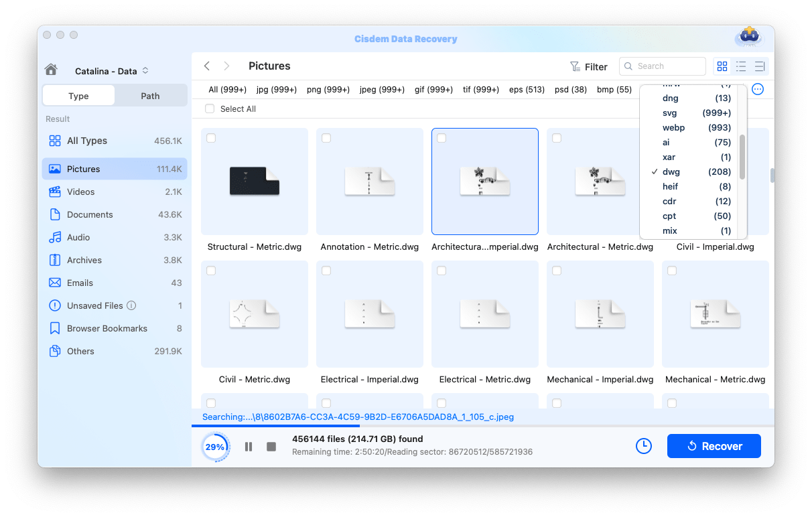
Task: Select the Documents category
Action: tap(91, 214)
